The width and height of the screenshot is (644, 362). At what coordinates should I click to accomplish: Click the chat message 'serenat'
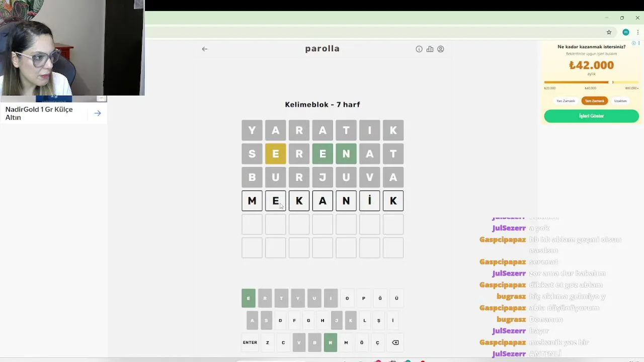(543, 262)
